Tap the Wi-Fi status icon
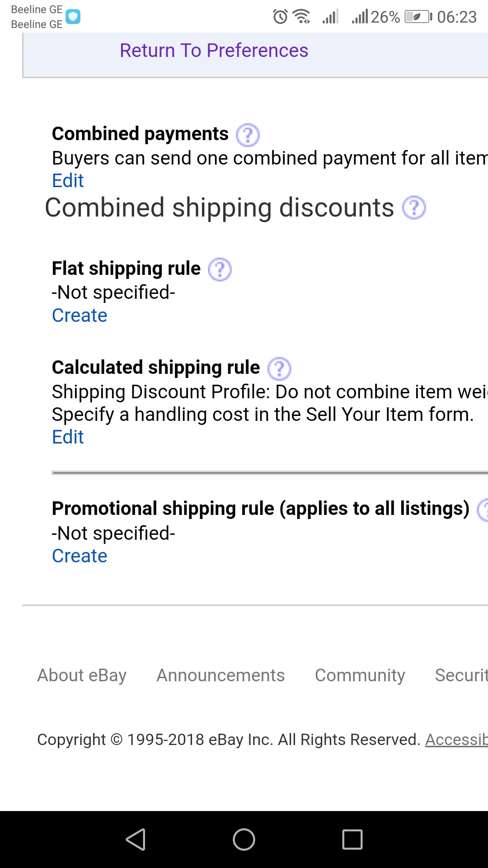 [301, 17]
